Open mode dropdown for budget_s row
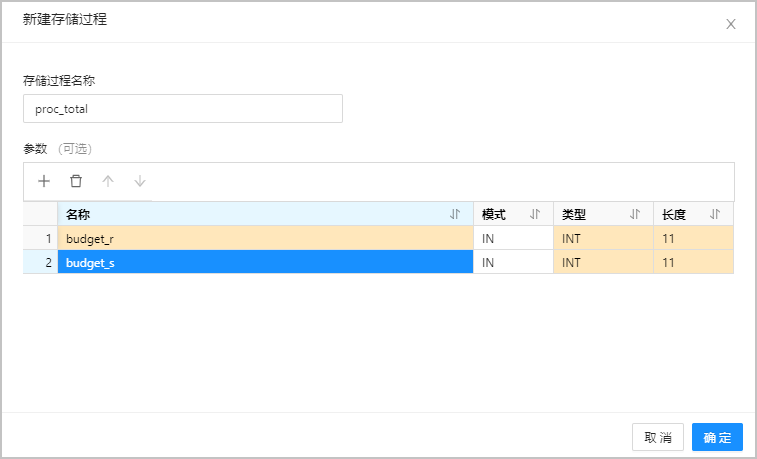The width and height of the screenshot is (757, 459). (513, 263)
